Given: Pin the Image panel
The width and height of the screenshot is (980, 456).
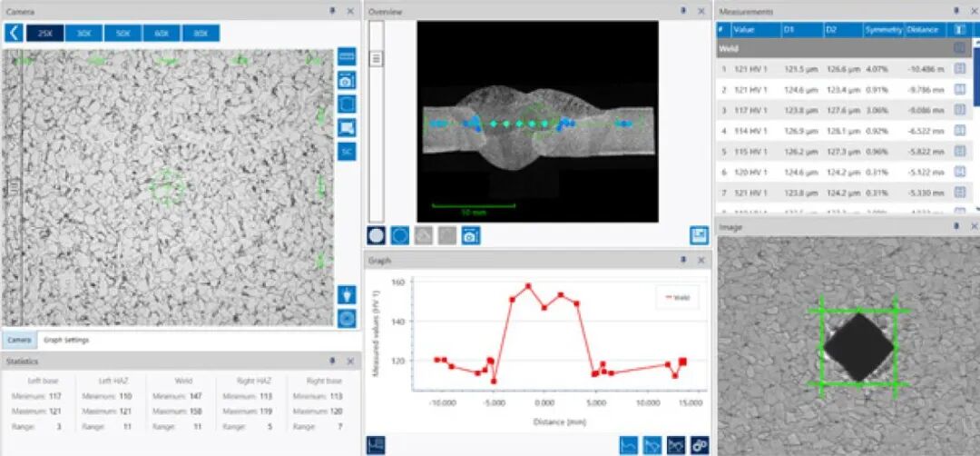Looking at the screenshot, I should tap(957, 226).
